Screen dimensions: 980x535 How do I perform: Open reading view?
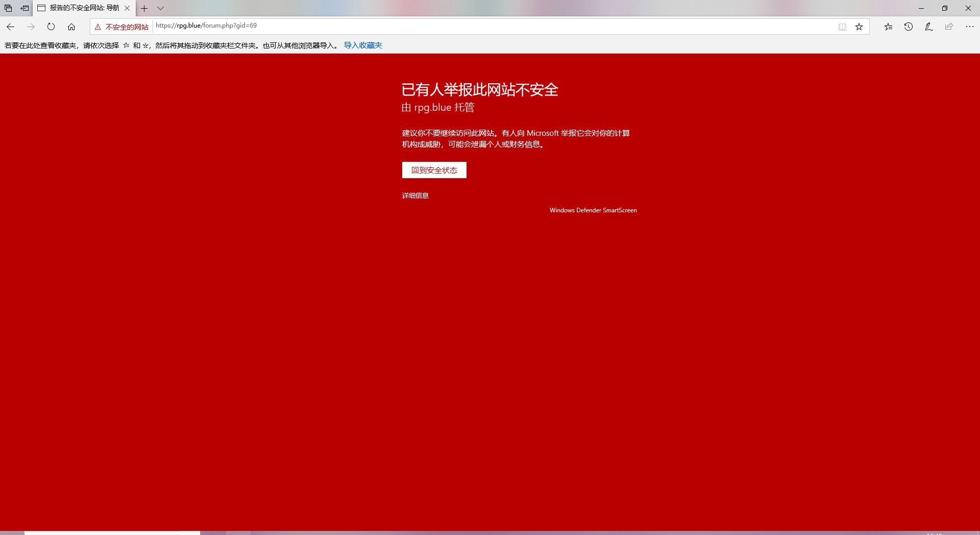pos(842,27)
